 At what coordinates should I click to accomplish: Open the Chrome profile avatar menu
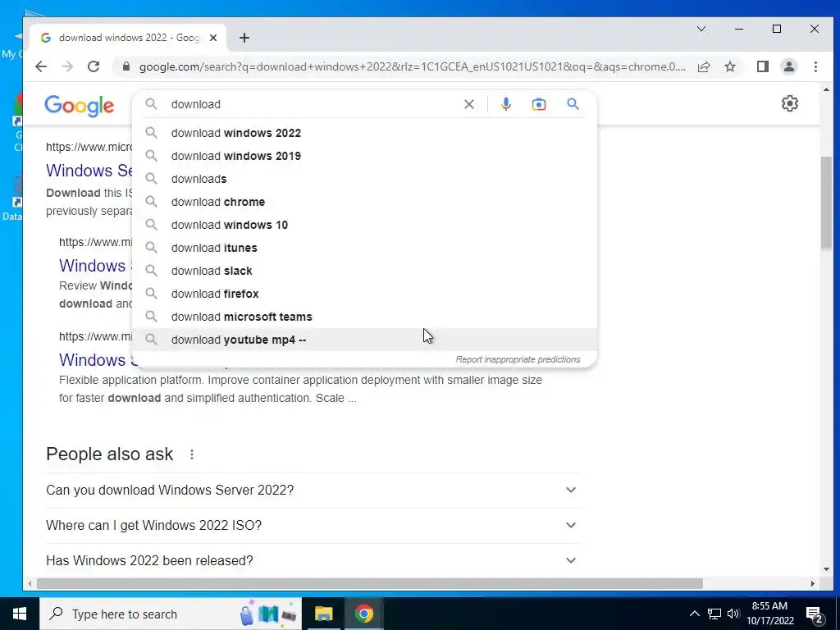point(788,66)
